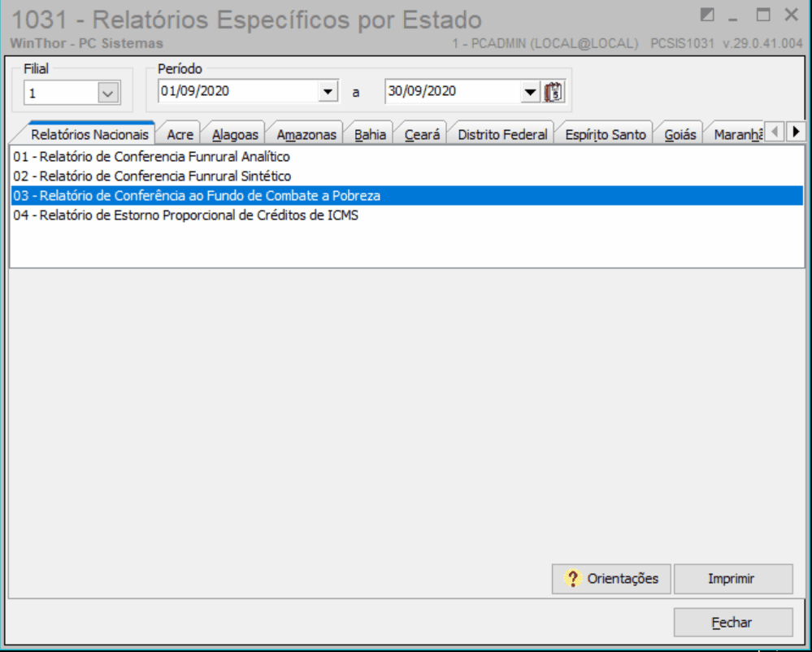Viewport: 812px width, 652px height.
Task: Click the Filial value field showing 1
Action: (x=61, y=93)
